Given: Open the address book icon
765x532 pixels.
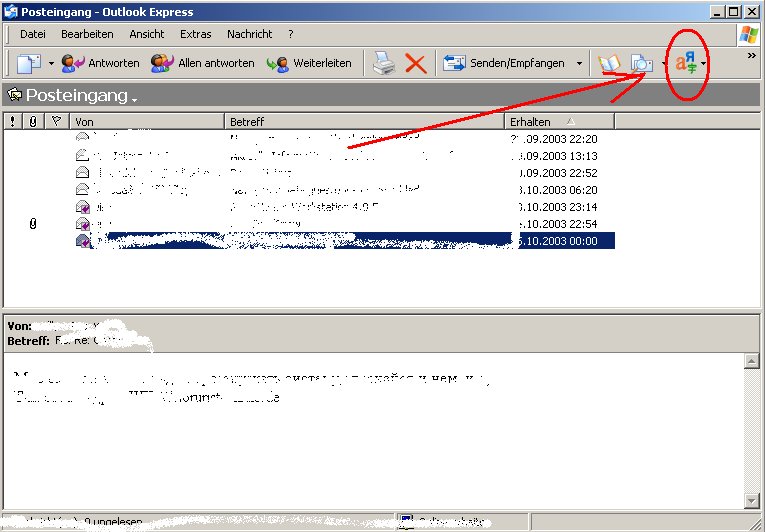Looking at the screenshot, I should point(609,63).
